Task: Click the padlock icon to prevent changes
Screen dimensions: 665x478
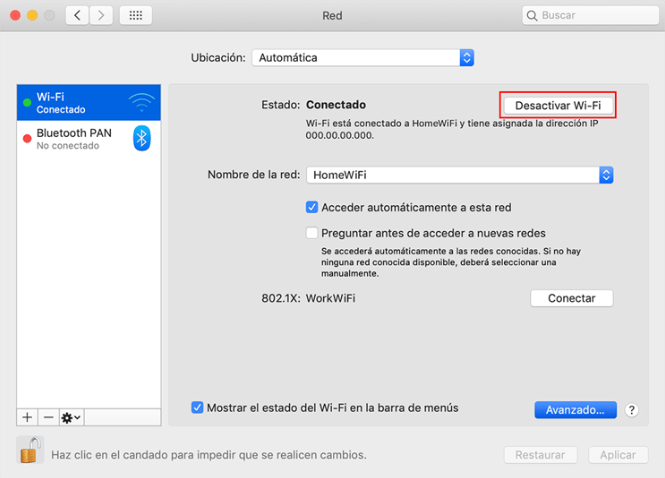Action: coord(30,452)
